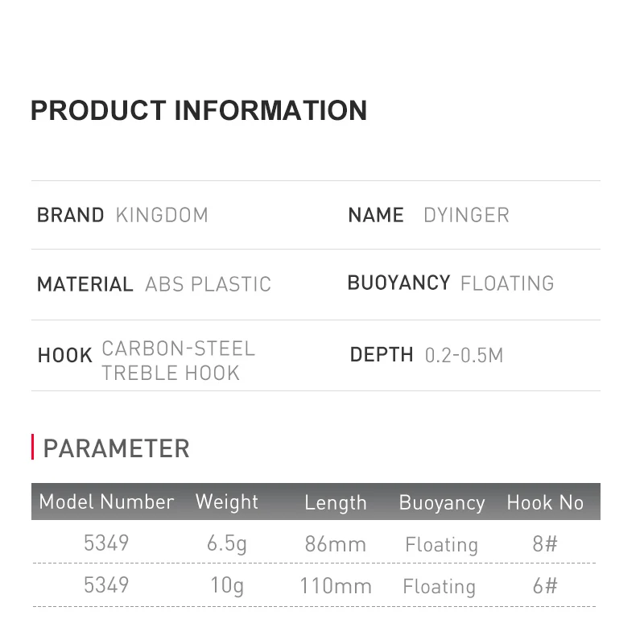Click the 6.5g weight cell
644x644 pixels.
(x=227, y=544)
